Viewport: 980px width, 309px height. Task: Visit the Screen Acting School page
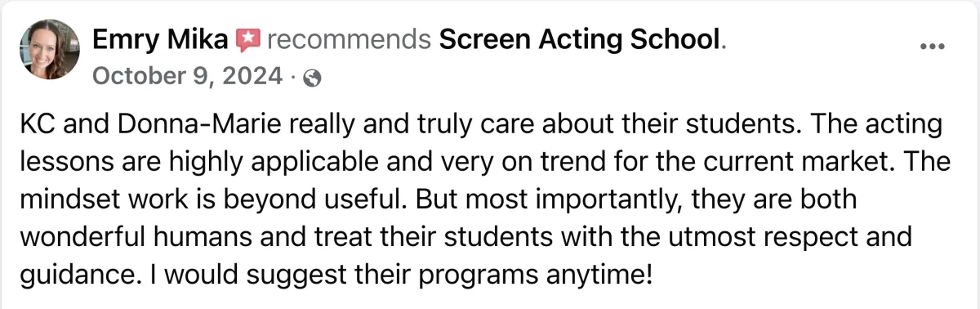[580, 38]
